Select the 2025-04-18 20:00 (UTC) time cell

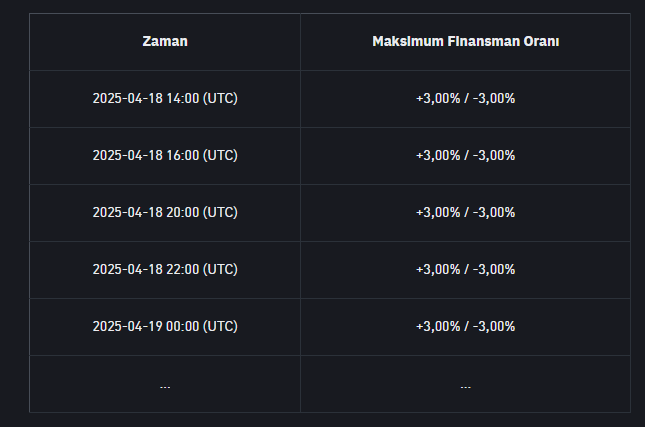pos(165,212)
